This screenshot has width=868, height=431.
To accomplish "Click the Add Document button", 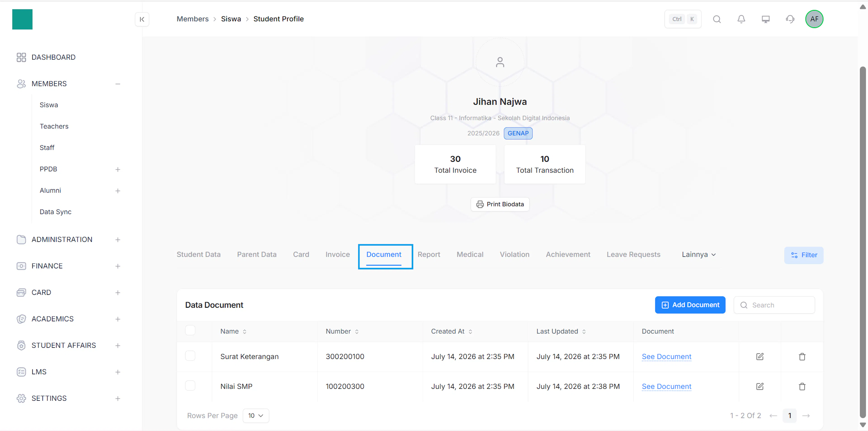I will (690, 305).
